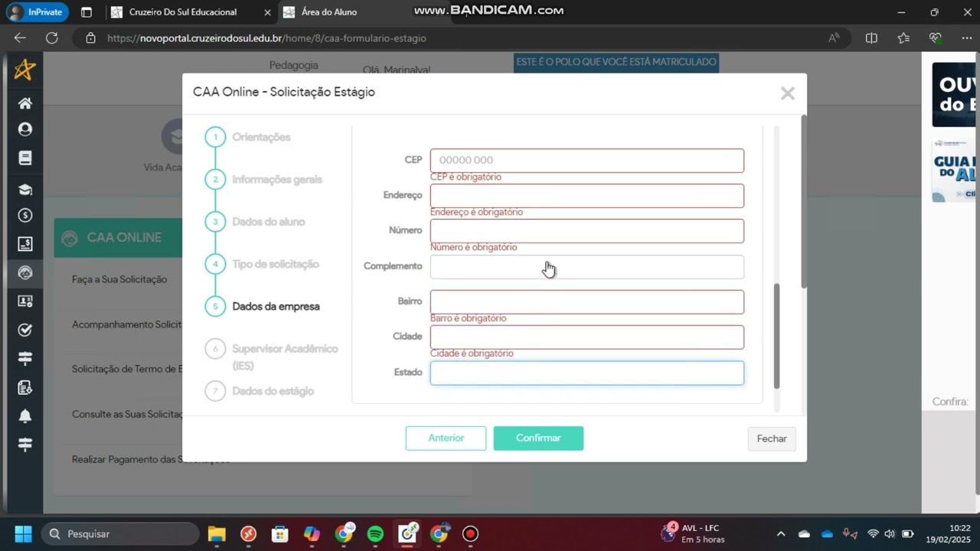Open split screen icon in browser toolbar
The width and height of the screenshot is (980, 551).
click(871, 37)
